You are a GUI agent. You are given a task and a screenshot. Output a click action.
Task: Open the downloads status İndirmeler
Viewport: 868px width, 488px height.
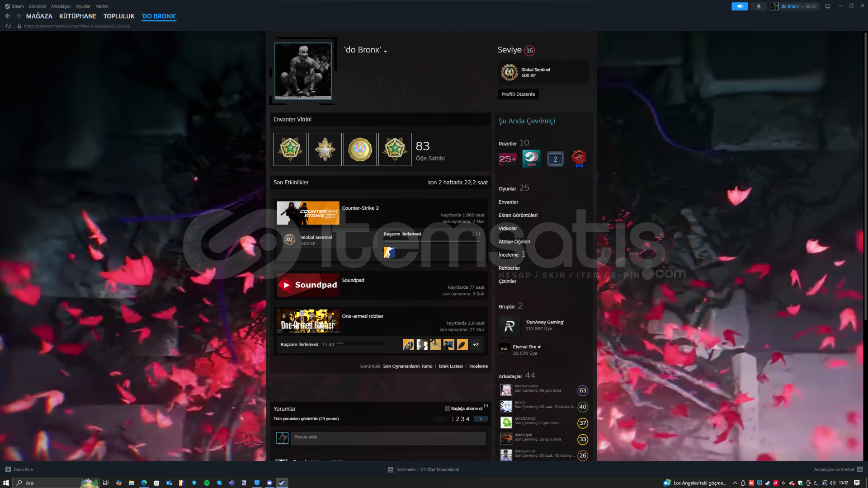423,469
